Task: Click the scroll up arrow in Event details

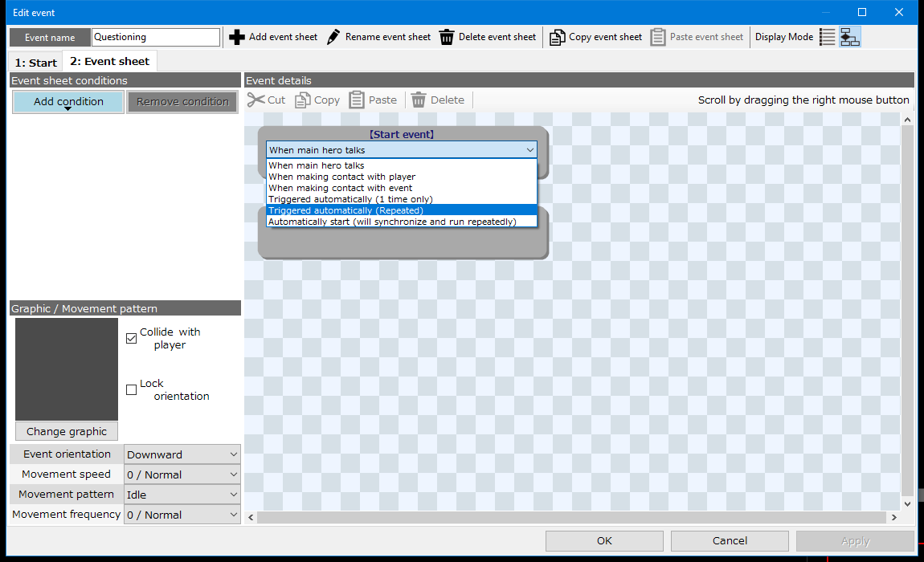Action: click(907, 120)
